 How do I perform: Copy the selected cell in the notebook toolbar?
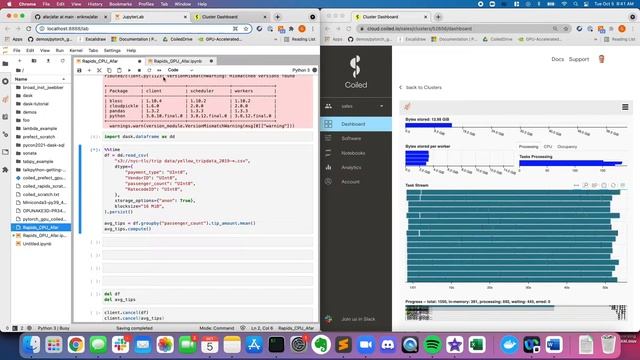tap(109, 70)
